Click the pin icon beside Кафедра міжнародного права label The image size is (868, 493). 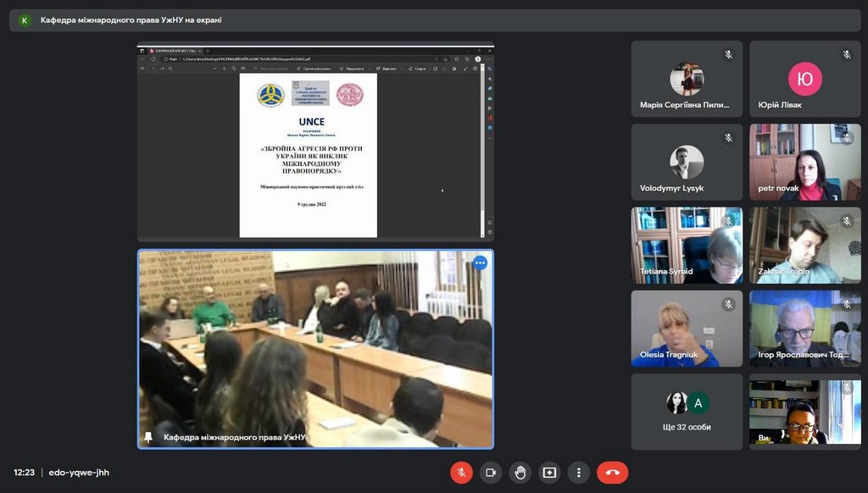coord(149,437)
